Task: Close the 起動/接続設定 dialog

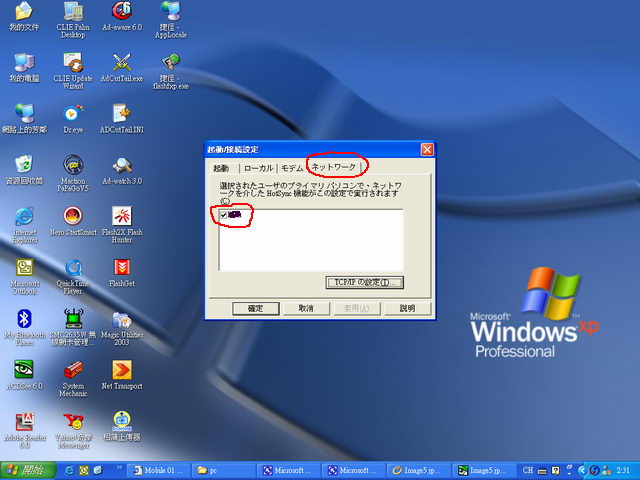Action: tap(427, 149)
